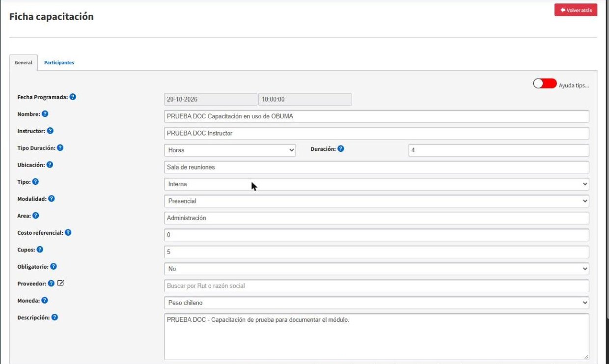The width and height of the screenshot is (609, 364).
Task: Open the Tipo Duración dropdown showing Horas
Action: click(x=230, y=150)
